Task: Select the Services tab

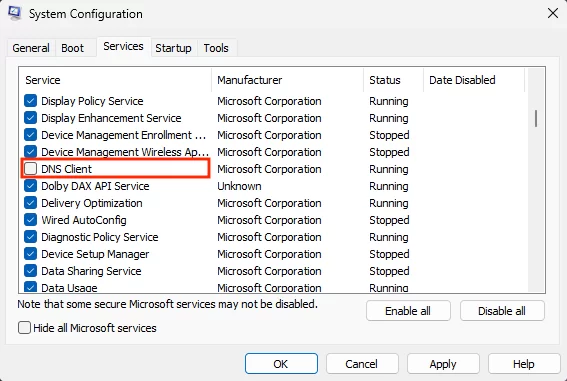Action: click(x=123, y=46)
